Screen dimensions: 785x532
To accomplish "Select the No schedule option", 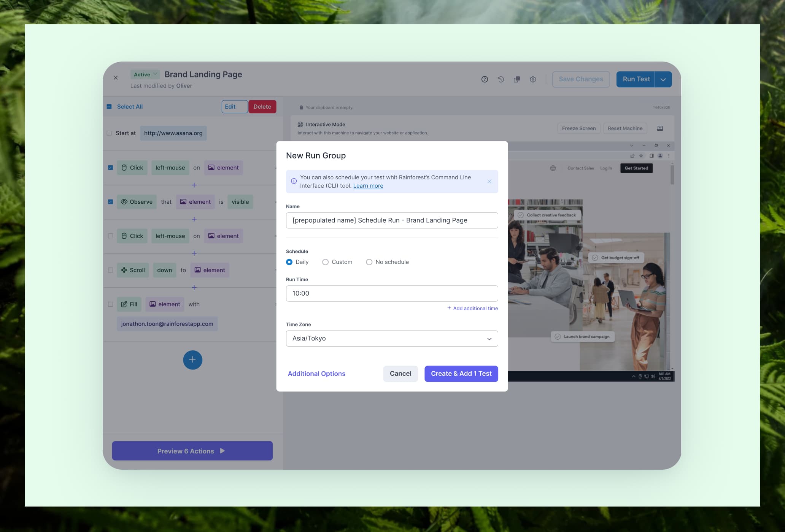I will (x=369, y=262).
